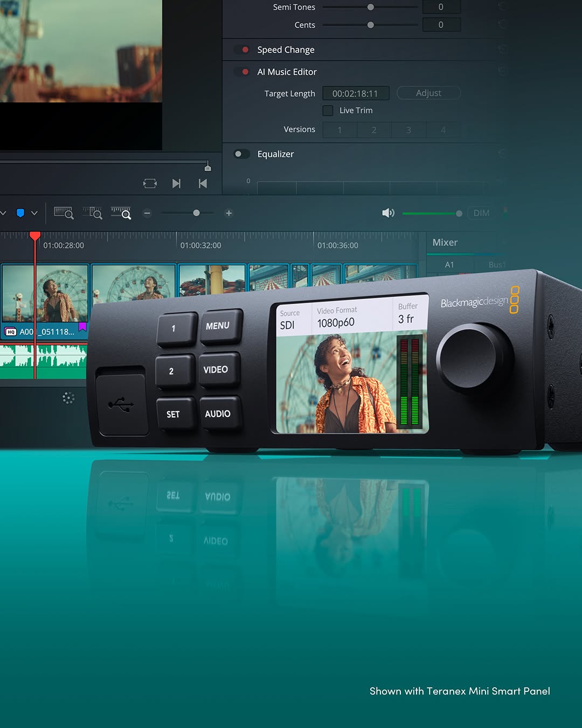Click the Cents value field
This screenshot has height=728, width=582.
(441, 25)
